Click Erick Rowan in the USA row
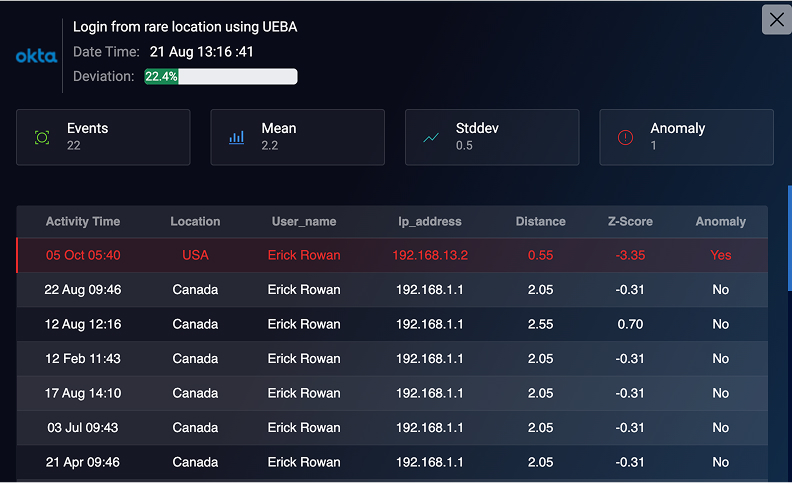Viewport: 792px width, 483px height. point(304,255)
